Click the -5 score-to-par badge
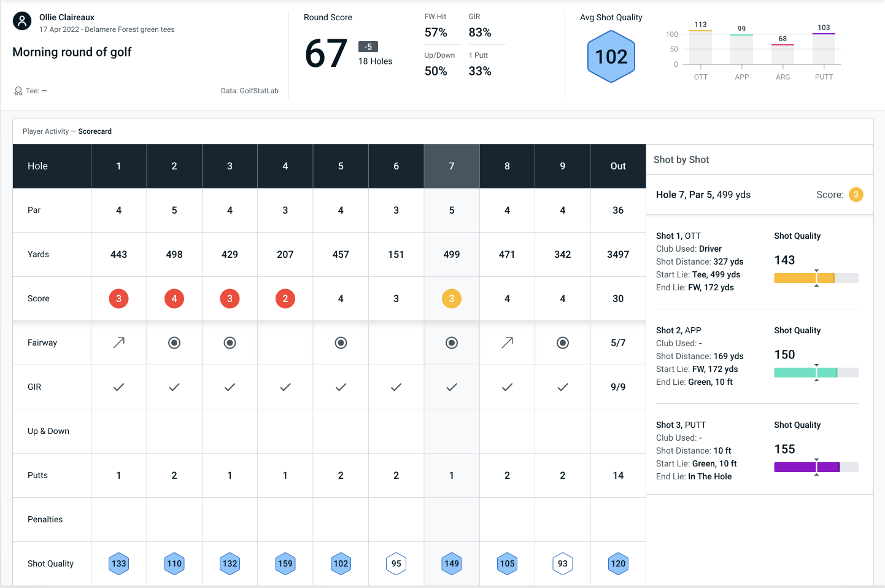This screenshot has width=885, height=588. coord(368,47)
